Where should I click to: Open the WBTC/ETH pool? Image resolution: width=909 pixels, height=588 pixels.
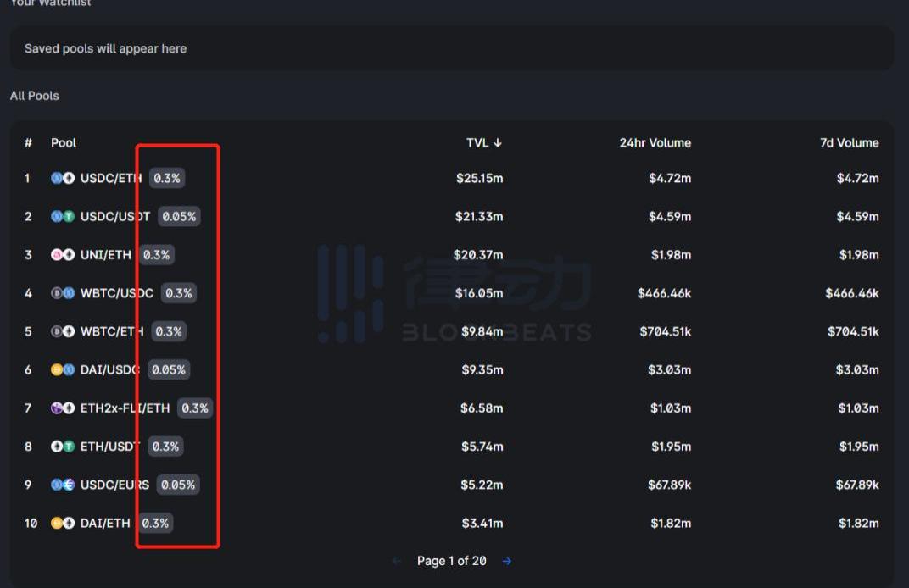(112, 331)
